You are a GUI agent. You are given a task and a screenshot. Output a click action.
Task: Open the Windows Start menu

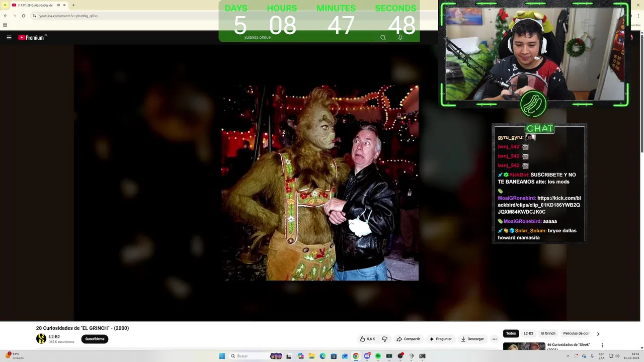[x=222, y=356]
